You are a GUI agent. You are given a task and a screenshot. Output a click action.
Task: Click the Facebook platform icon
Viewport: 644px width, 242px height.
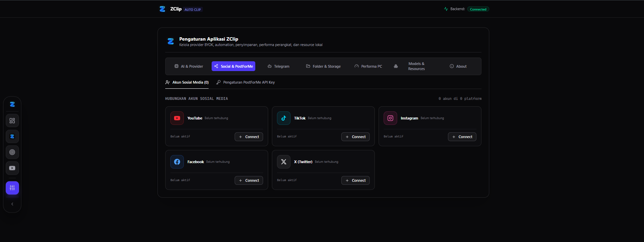coord(177,162)
